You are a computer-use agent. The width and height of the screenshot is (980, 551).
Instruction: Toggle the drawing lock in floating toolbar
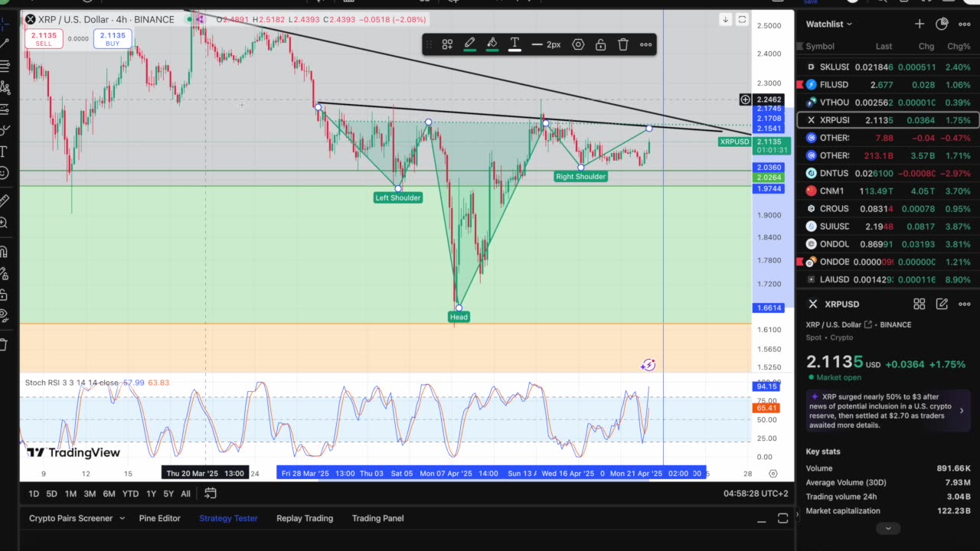(x=601, y=44)
